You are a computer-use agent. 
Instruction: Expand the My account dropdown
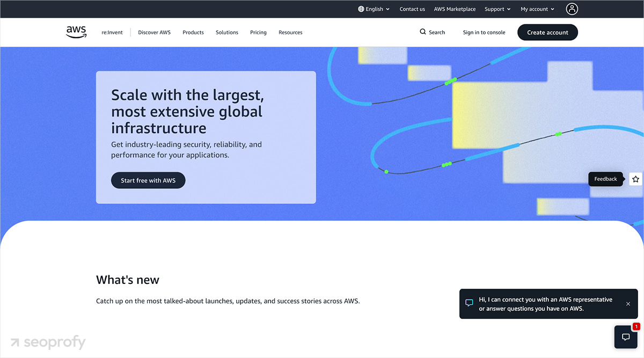point(537,9)
